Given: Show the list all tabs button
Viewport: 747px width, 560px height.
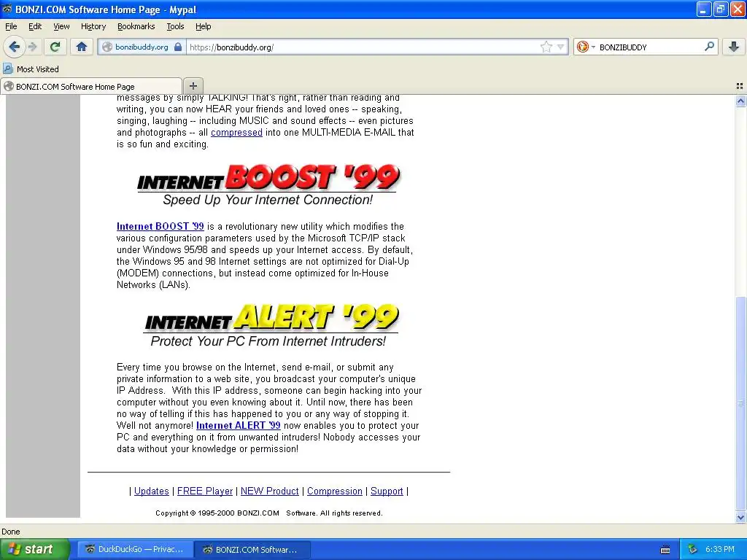Looking at the screenshot, I should point(740,86).
